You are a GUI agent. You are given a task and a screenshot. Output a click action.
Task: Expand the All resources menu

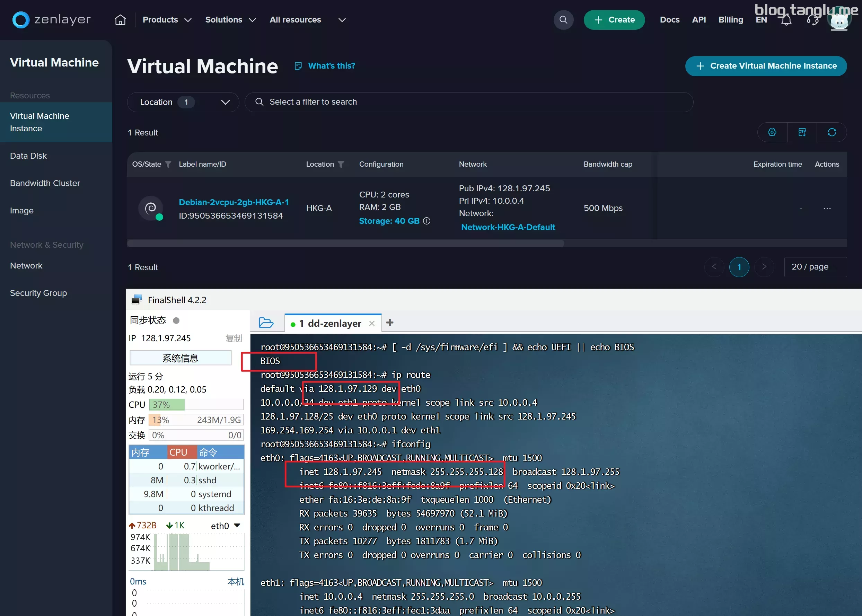pyautogui.click(x=308, y=20)
